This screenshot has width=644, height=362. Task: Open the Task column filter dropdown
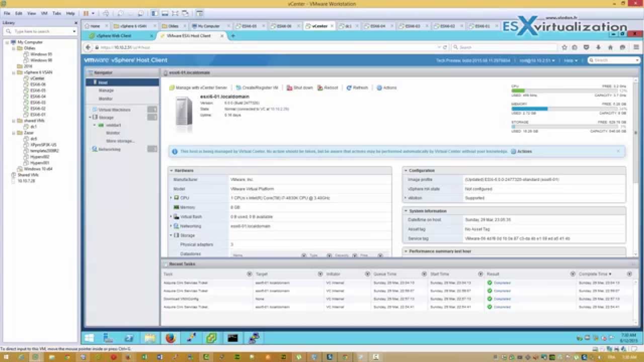point(250,274)
